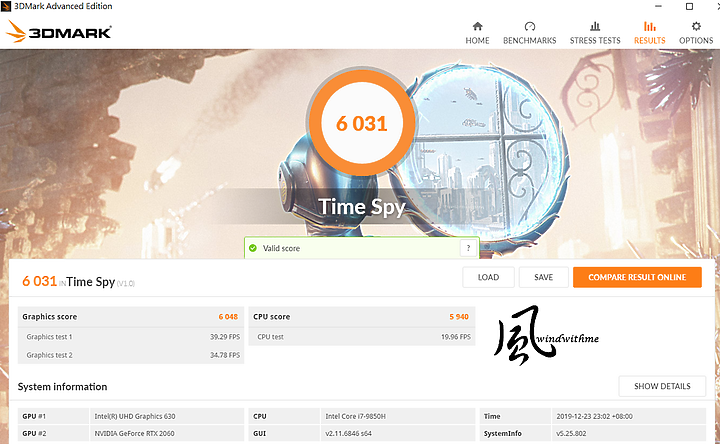This screenshot has height=444, width=720.
Task: Click the green valid score checkmark
Action: coord(253,248)
